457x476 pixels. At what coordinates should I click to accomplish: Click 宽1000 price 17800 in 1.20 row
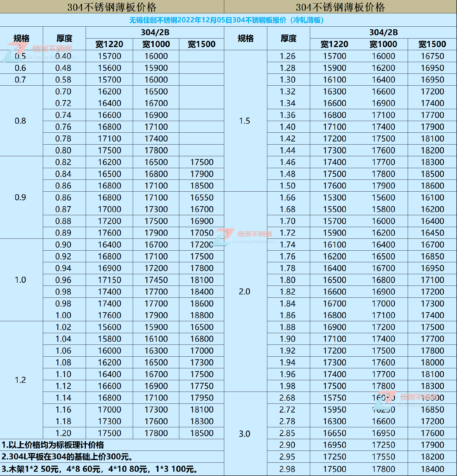click(156, 433)
